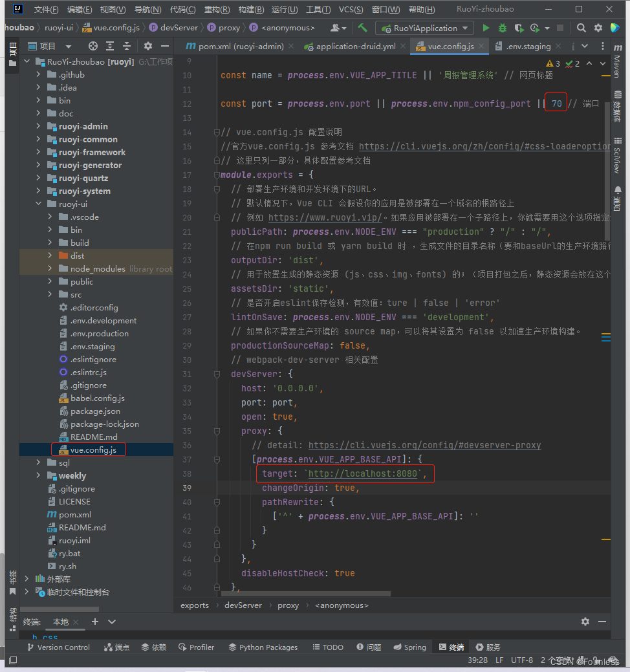Image resolution: width=630 pixels, height=672 pixels.
Task: Switch to the pom.xml (ruoyi-admin) tab
Action: 241,47
